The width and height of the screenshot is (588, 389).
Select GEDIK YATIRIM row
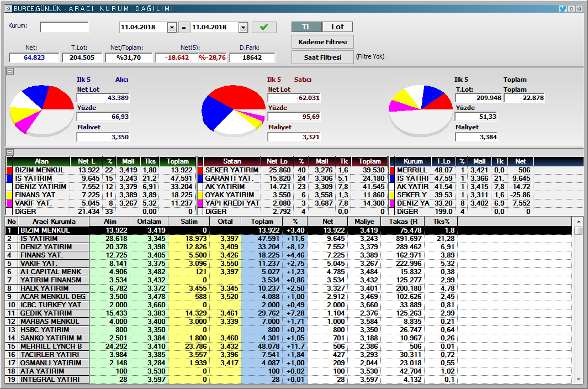pyautogui.click(x=288, y=313)
